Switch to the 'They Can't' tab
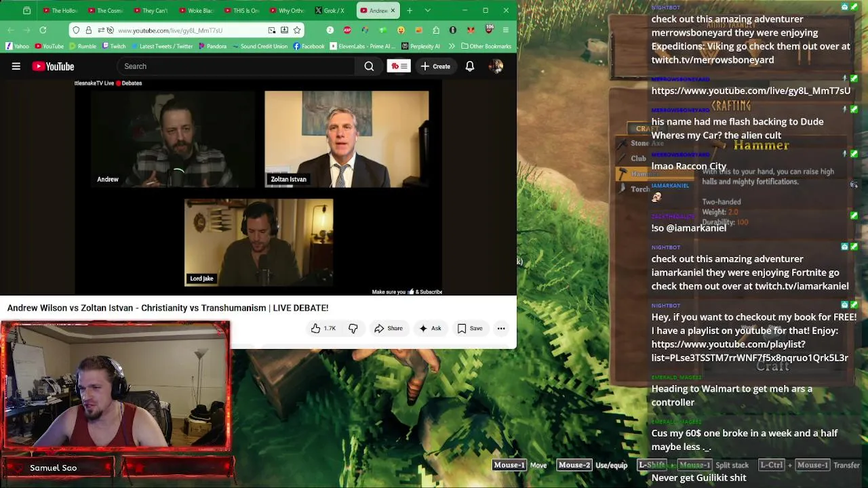The image size is (868, 488). 151,11
